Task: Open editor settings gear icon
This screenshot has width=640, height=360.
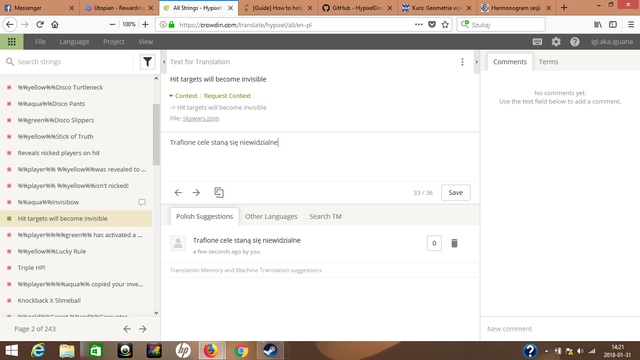Action: click(x=556, y=42)
